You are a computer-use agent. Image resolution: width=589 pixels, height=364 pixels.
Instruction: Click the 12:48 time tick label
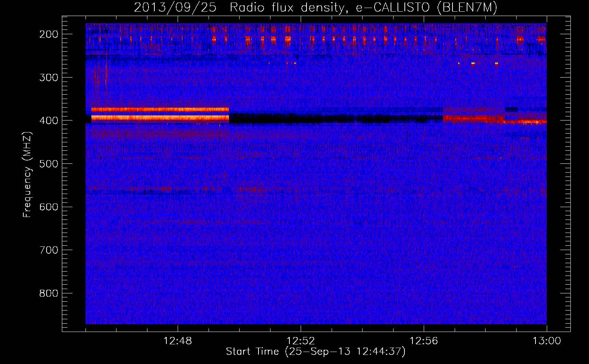point(178,341)
